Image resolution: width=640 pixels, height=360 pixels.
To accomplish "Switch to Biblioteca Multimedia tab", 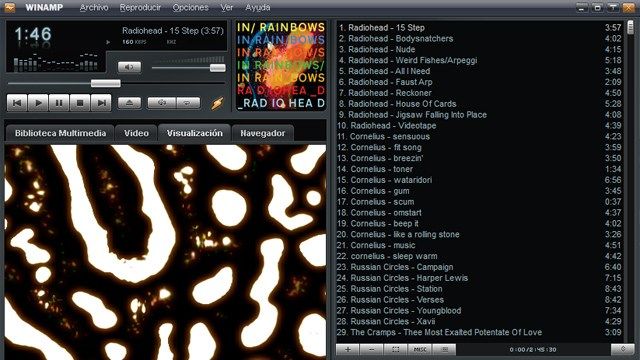I will pos(60,133).
